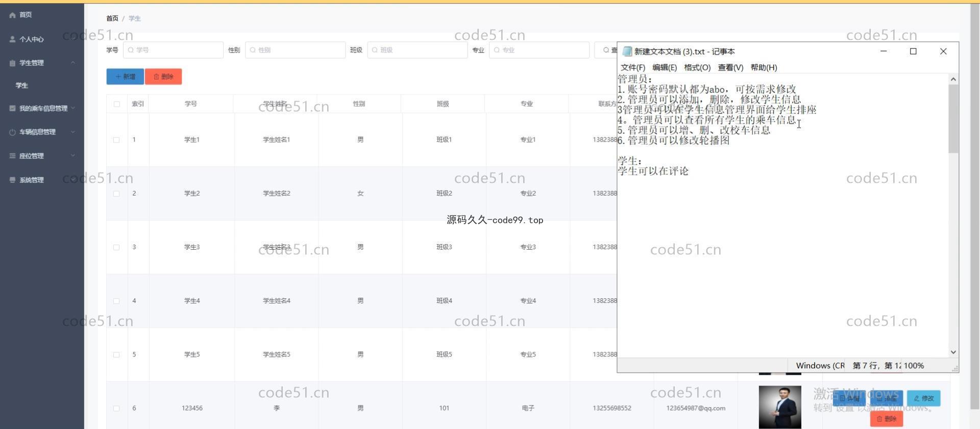Click the 座位管理 list icon
This screenshot has width=980, height=429.
pos(12,156)
